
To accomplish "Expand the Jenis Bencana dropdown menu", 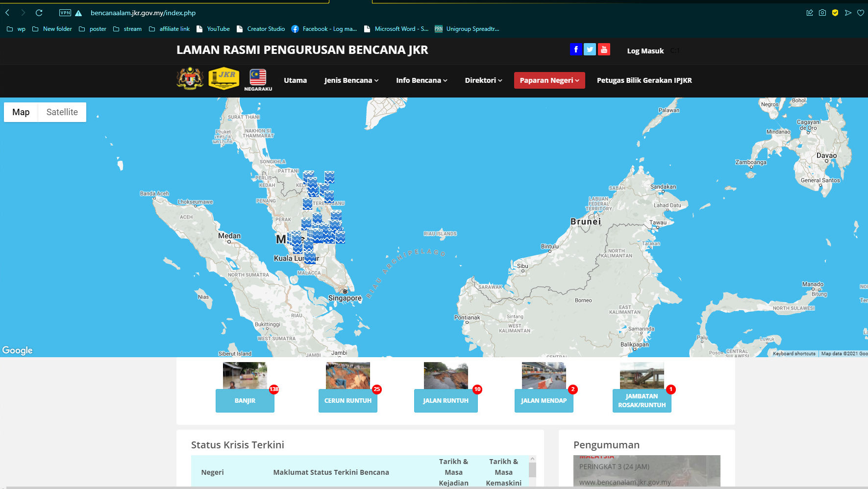I will [x=351, y=80].
